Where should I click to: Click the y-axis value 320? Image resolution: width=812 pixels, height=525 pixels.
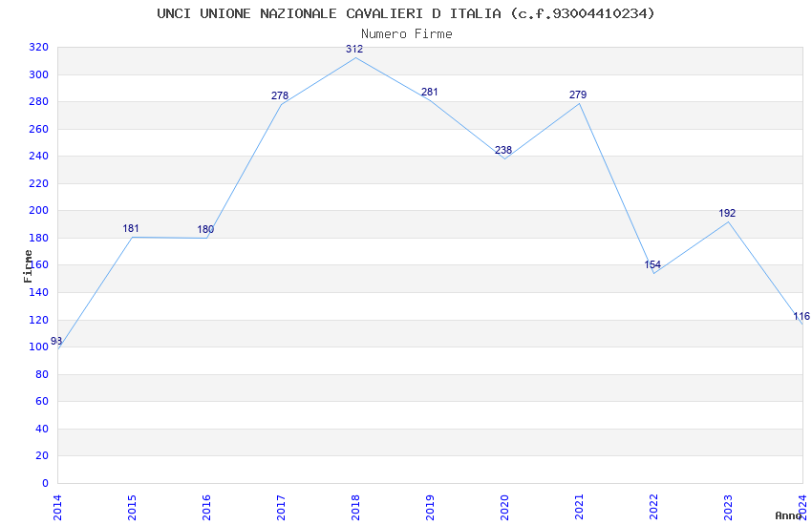tap(39, 48)
